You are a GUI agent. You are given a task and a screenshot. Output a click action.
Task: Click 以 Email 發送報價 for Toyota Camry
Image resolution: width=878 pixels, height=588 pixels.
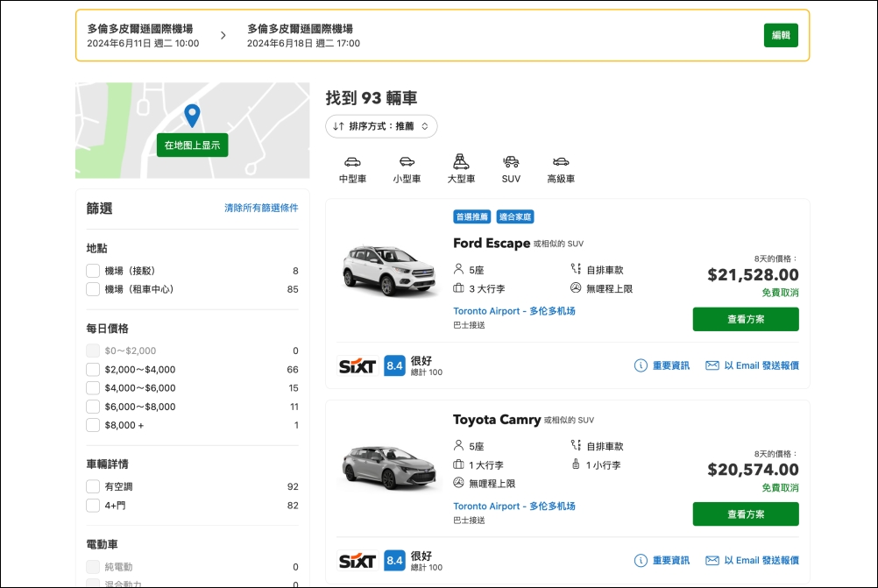click(x=761, y=561)
